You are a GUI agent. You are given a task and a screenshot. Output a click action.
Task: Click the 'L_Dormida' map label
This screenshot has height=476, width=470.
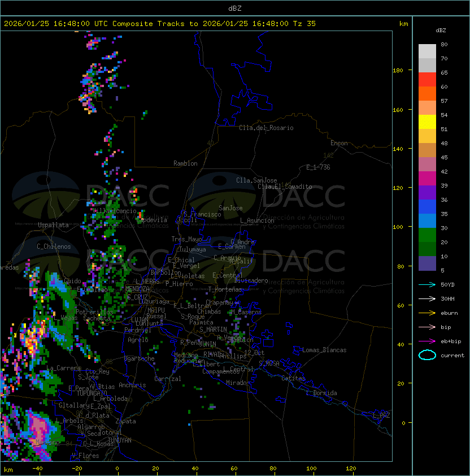[x=321, y=393]
